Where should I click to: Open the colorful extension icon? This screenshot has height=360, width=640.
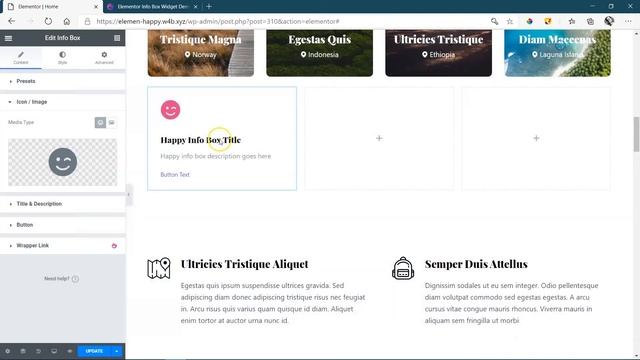529,21
